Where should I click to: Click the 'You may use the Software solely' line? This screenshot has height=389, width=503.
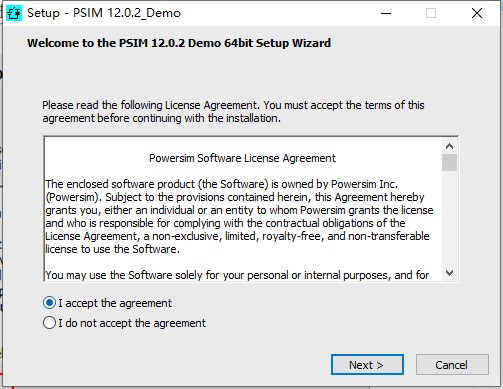click(x=237, y=275)
